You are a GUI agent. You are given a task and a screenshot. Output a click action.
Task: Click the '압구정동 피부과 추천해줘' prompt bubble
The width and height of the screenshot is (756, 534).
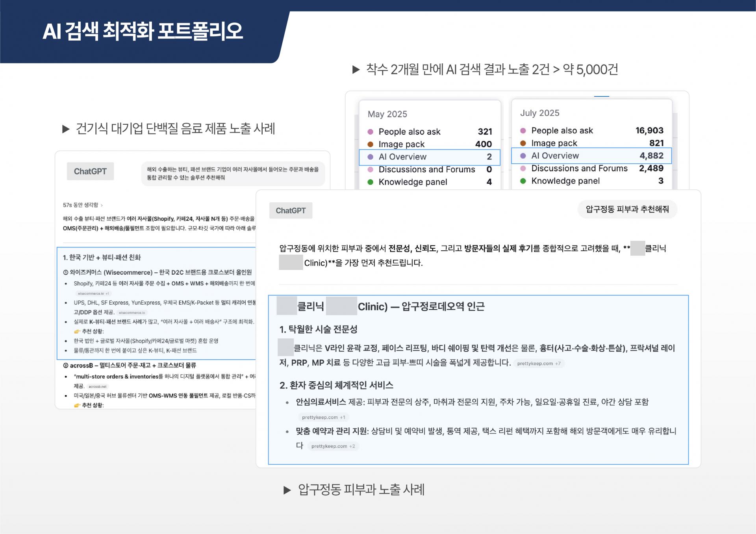pos(627,209)
